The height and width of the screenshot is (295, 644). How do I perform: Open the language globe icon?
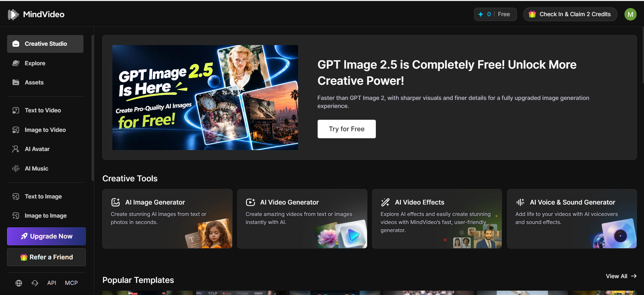pyautogui.click(x=19, y=283)
